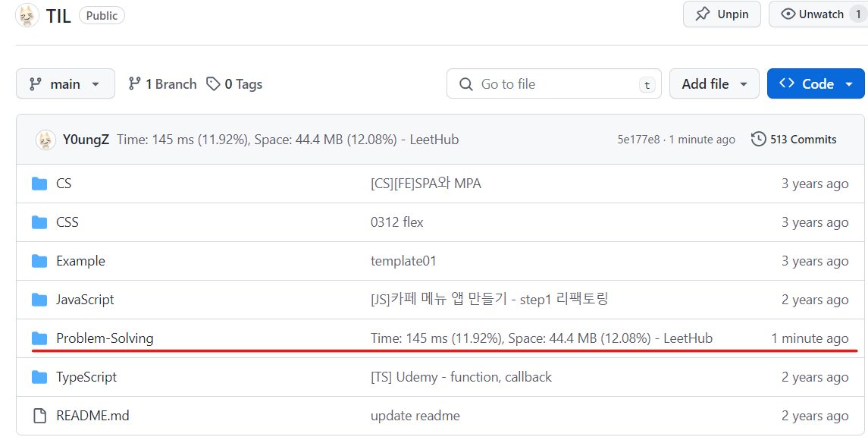This screenshot has height=440, width=868.
Task: Click the clock icon beside 513 Commits
Action: (758, 139)
